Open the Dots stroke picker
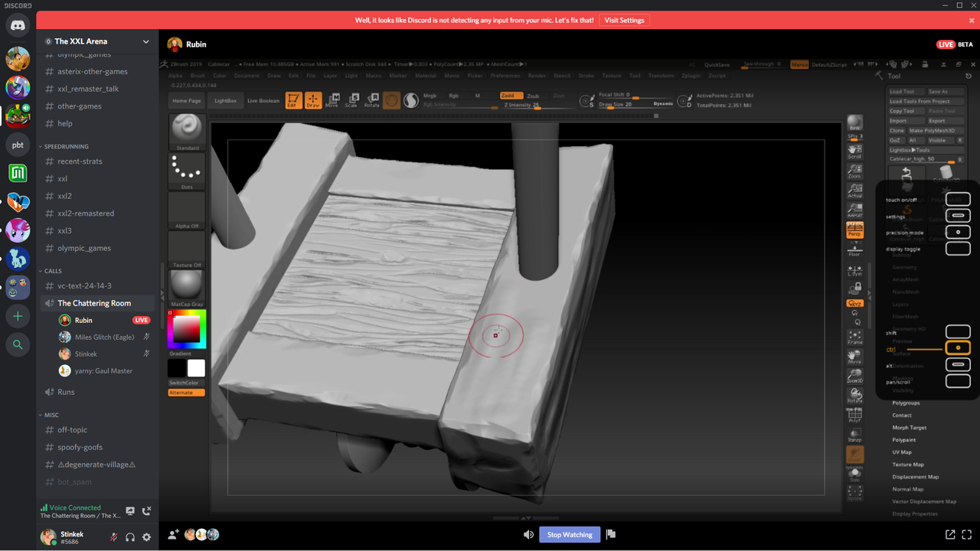The image size is (980, 551). coord(187,171)
